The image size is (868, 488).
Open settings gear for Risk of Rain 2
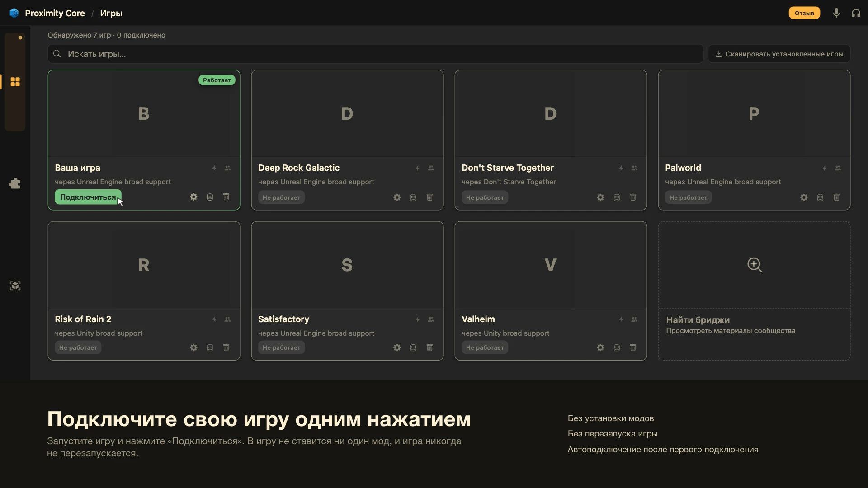[x=193, y=347]
